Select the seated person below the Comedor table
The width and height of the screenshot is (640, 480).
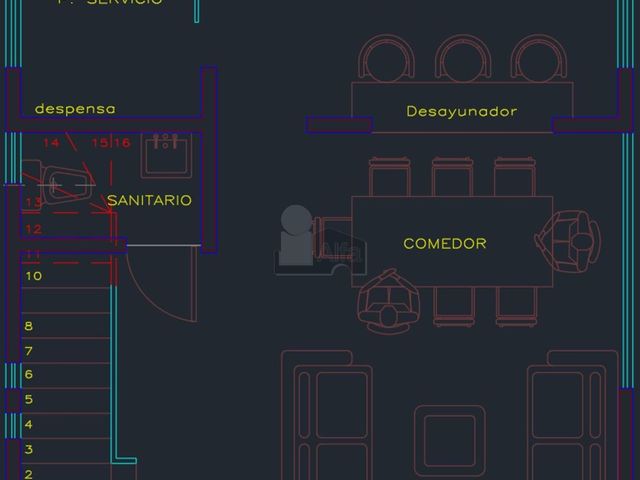point(388,302)
